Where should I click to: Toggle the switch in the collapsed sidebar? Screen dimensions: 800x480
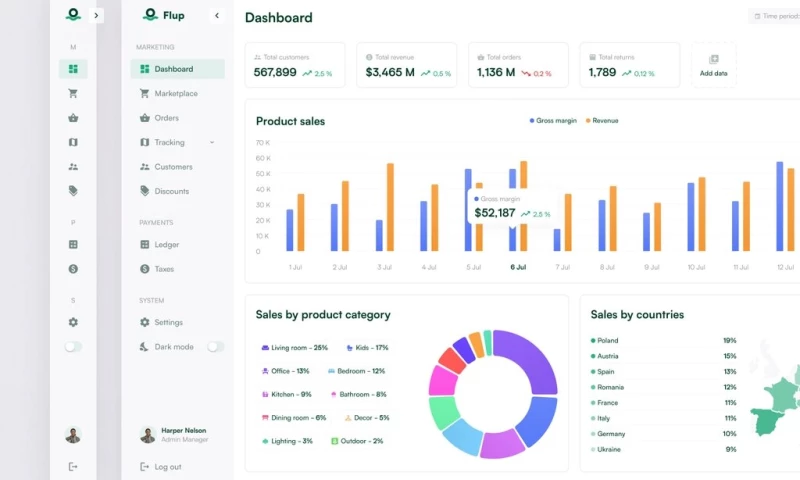[73, 347]
